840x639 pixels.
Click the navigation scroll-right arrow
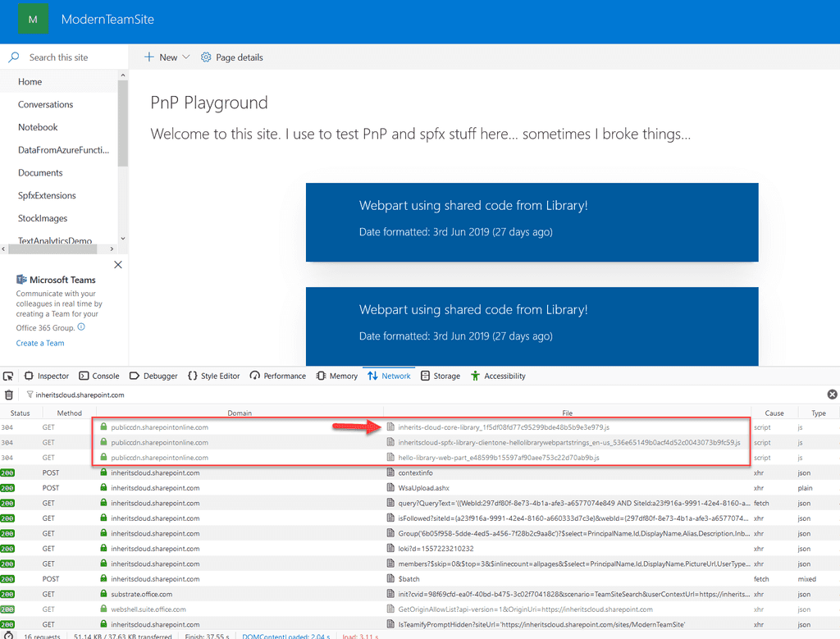(112, 249)
